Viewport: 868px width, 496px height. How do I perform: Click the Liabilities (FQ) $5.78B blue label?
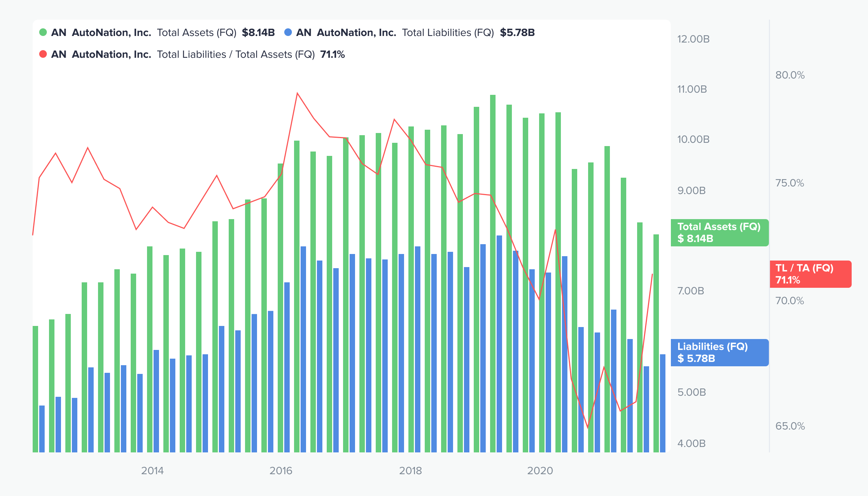(720, 352)
